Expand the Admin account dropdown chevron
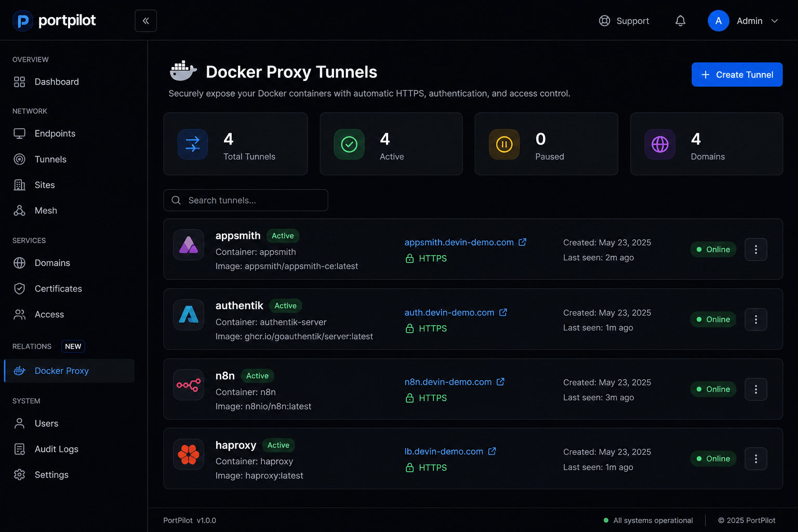Screen dimensions: 798x532 tap(775, 21)
